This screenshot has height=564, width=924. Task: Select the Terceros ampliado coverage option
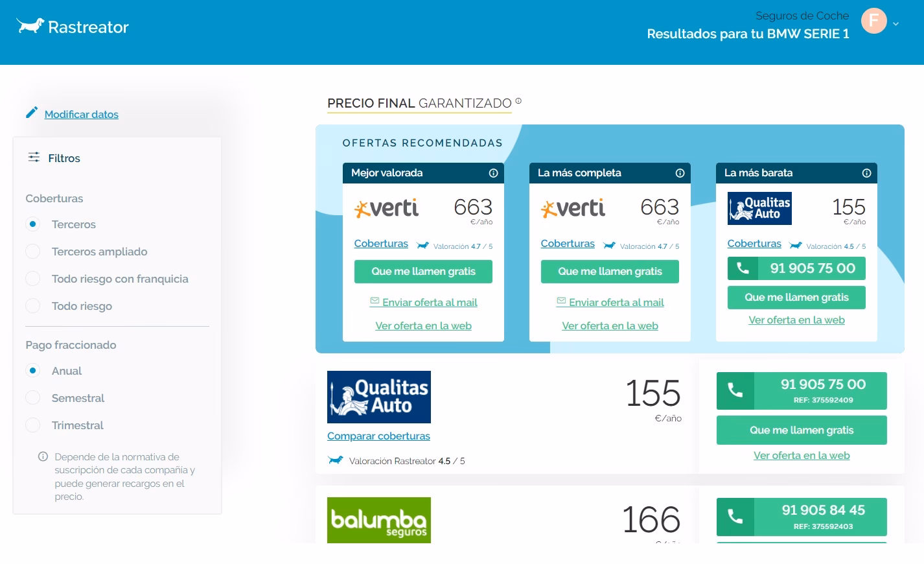coord(33,252)
